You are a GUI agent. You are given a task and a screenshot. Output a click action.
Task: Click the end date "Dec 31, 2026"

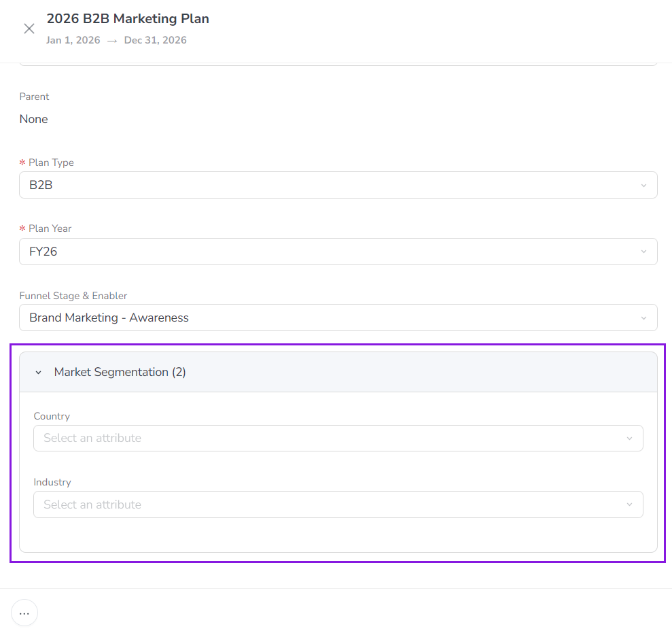click(x=155, y=40)
